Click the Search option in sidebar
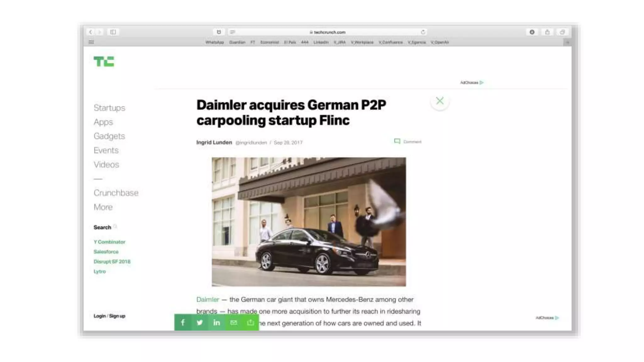This screenshot has height=362, width=644. 103,227
